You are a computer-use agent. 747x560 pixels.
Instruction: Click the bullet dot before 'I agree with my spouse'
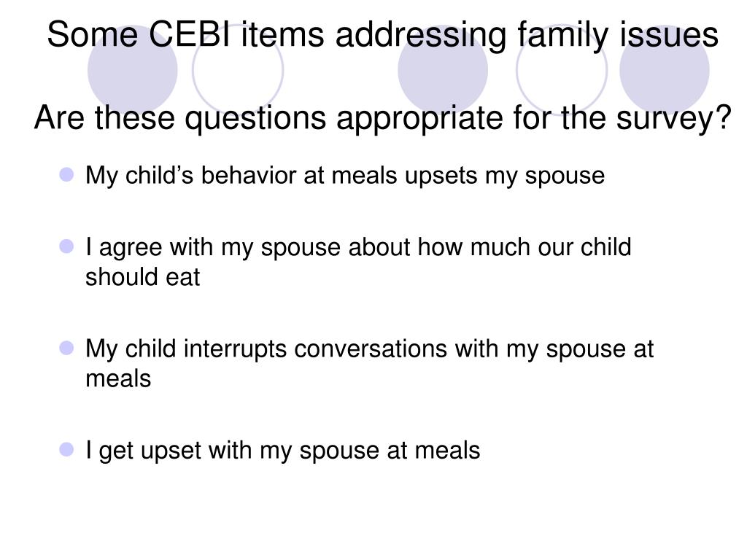(x=66, y=246)
